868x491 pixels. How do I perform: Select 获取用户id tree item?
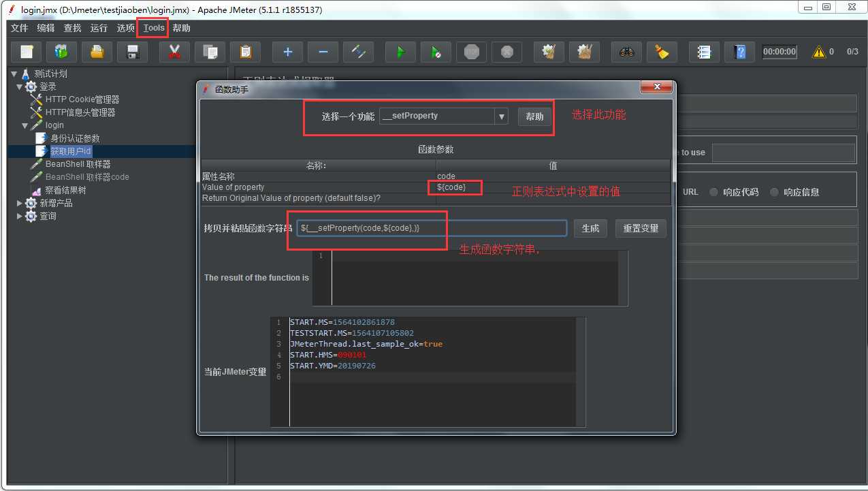pos(71,151)
